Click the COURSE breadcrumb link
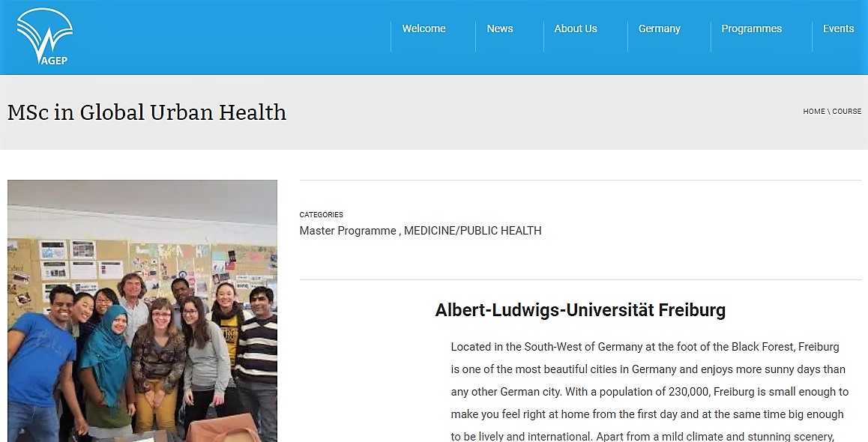Screen dimensions: 868x442 847,111
